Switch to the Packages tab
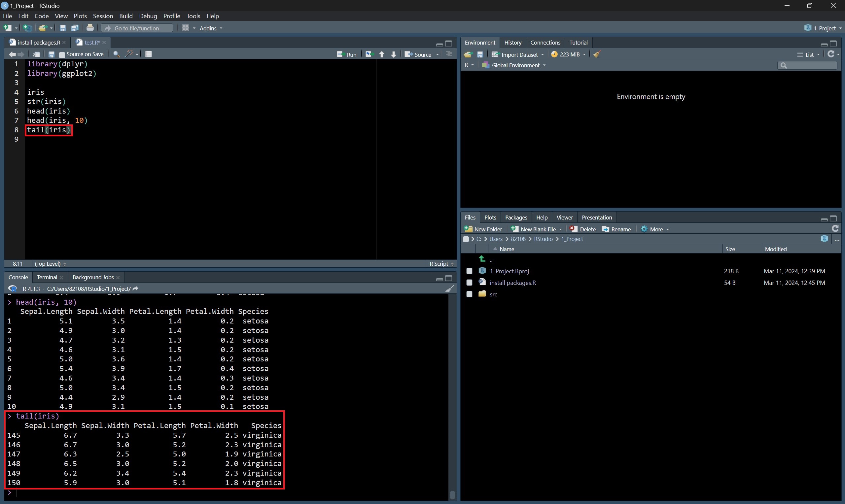 pyautogui.click(x=516, y=218)
